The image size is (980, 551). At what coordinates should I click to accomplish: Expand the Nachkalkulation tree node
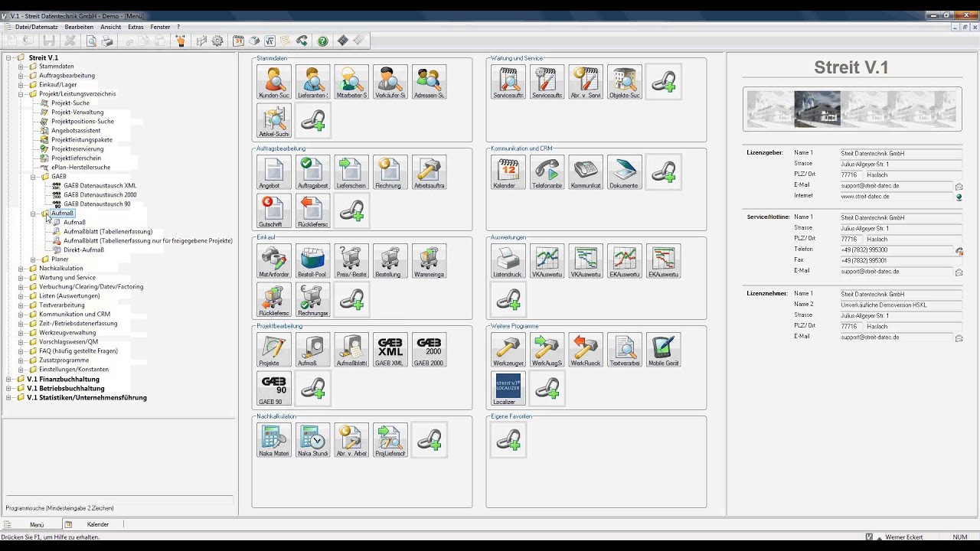pos(21,269)
